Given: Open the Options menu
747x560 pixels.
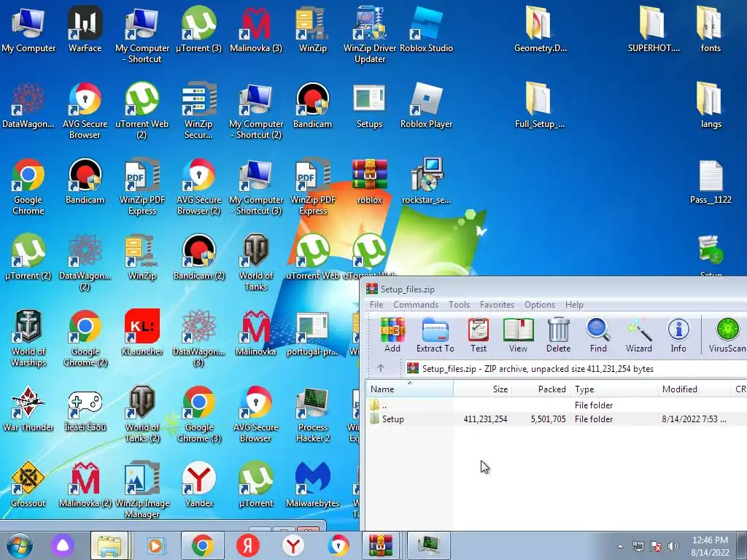Looking at the screenshot, I should [540, 305].
